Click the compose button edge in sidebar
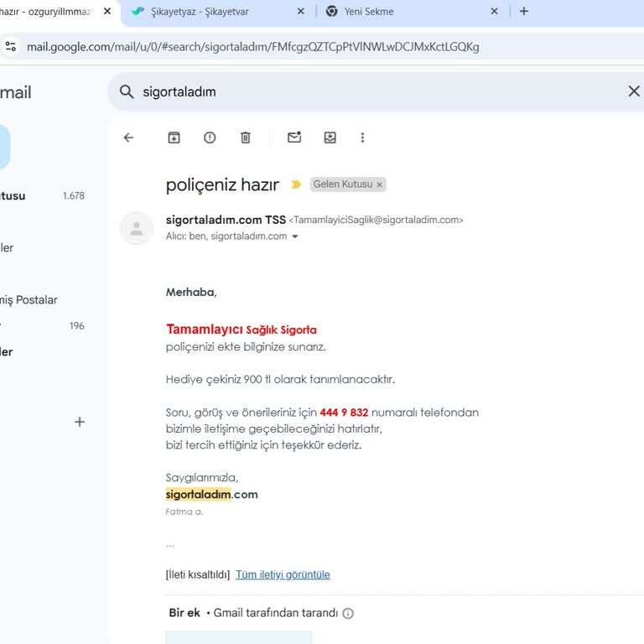 pos(4,147)
